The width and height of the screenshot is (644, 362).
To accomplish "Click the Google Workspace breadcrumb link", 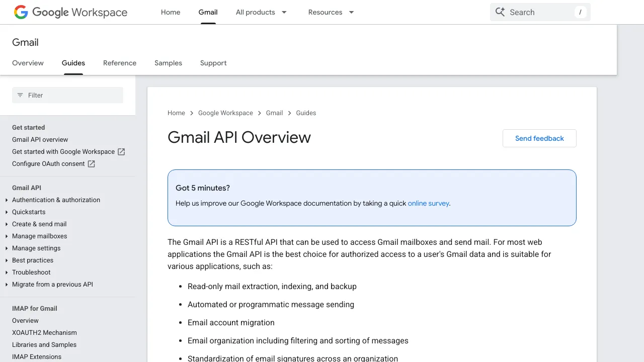I will [225, 113].
